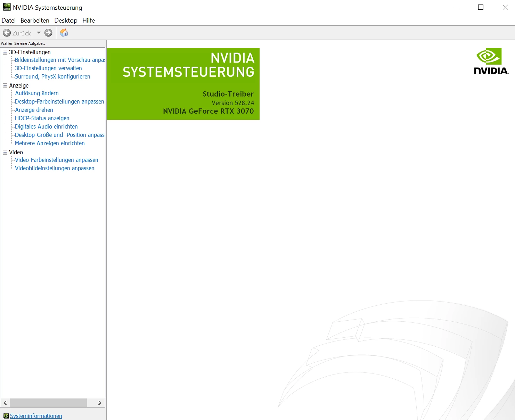Open the Hilfe menu

89,20
